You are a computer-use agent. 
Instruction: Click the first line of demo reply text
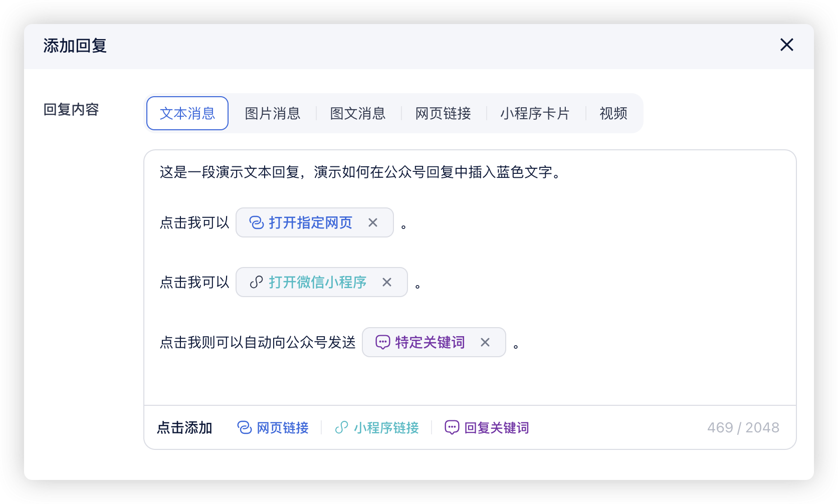360,172
